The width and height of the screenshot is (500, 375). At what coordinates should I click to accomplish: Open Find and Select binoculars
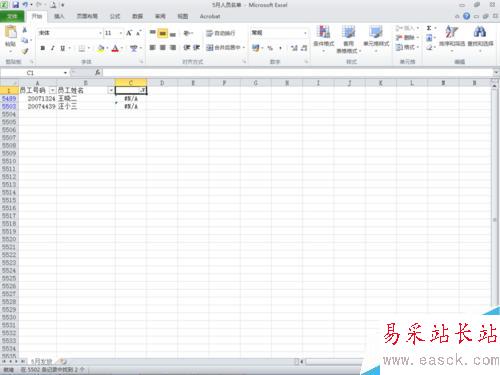480,38
